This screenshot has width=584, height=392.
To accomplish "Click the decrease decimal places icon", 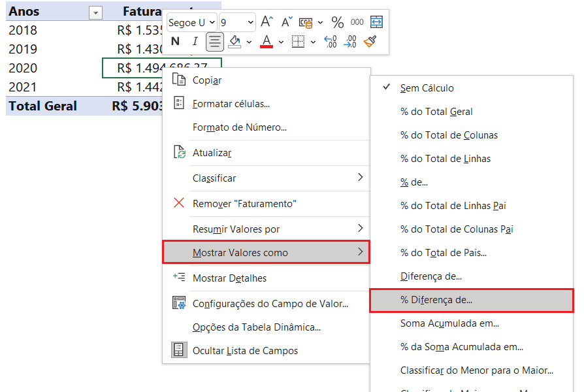I will [351, 42].
